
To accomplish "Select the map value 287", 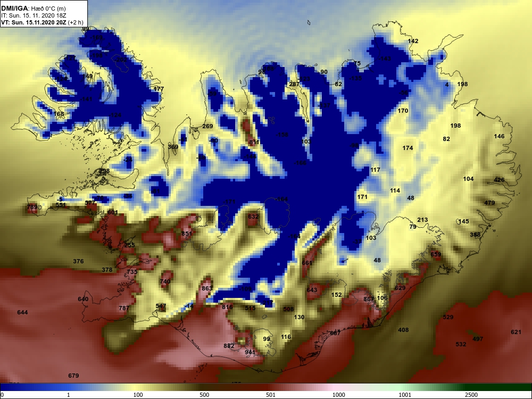I will [x=294, y=84].
